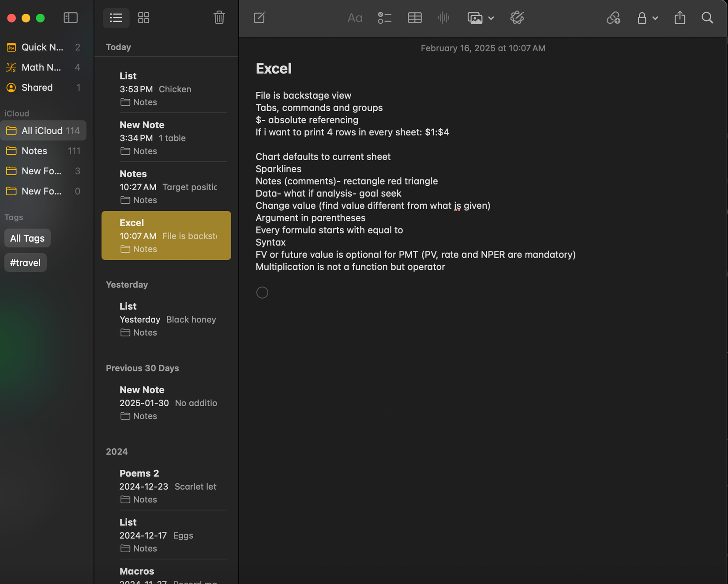Image resolution: width=728 pixels, height=584 pixels.
Task: Open the Poems 2 note
Action: coord(168,486)
